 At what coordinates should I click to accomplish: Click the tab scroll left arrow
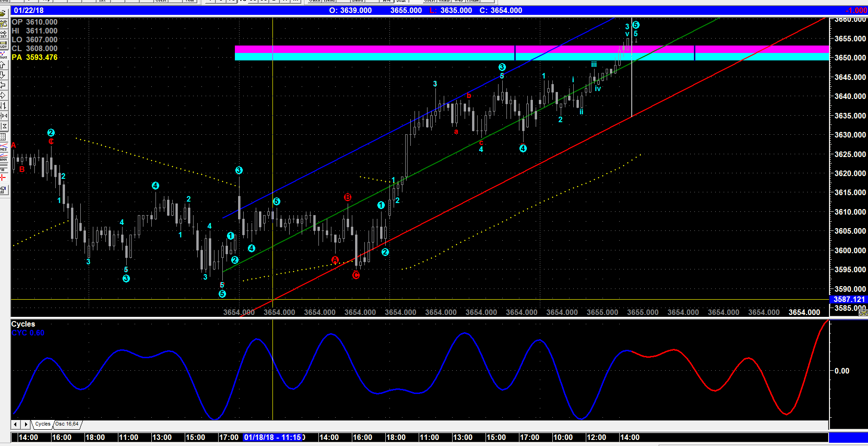tap(15, 424)
